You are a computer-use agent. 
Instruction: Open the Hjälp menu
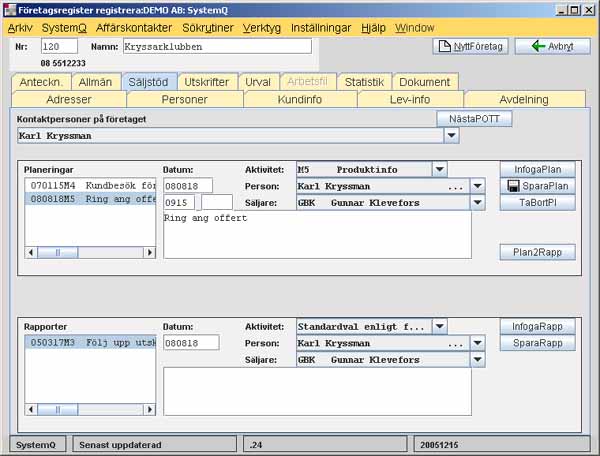pos(373,28)
